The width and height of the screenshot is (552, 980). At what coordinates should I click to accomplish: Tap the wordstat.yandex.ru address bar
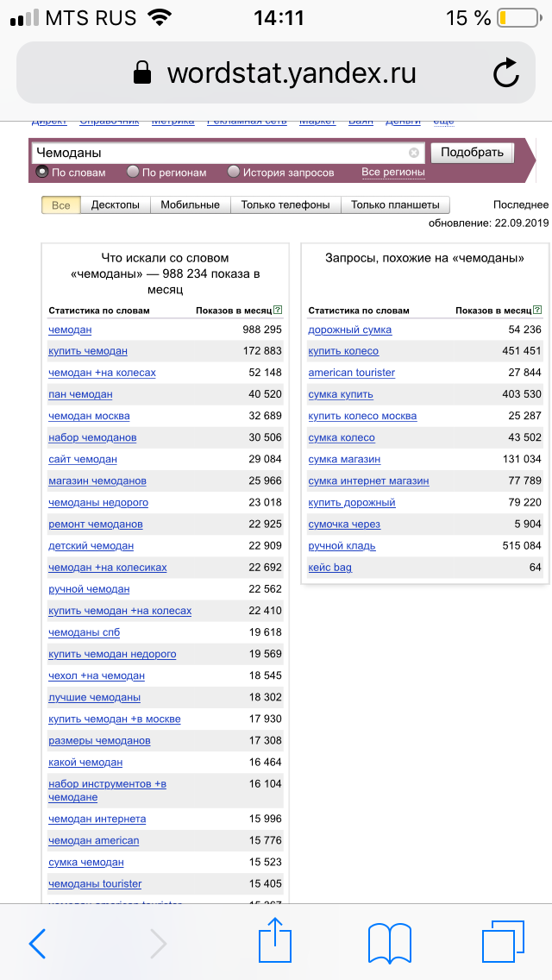click(276, 73)
